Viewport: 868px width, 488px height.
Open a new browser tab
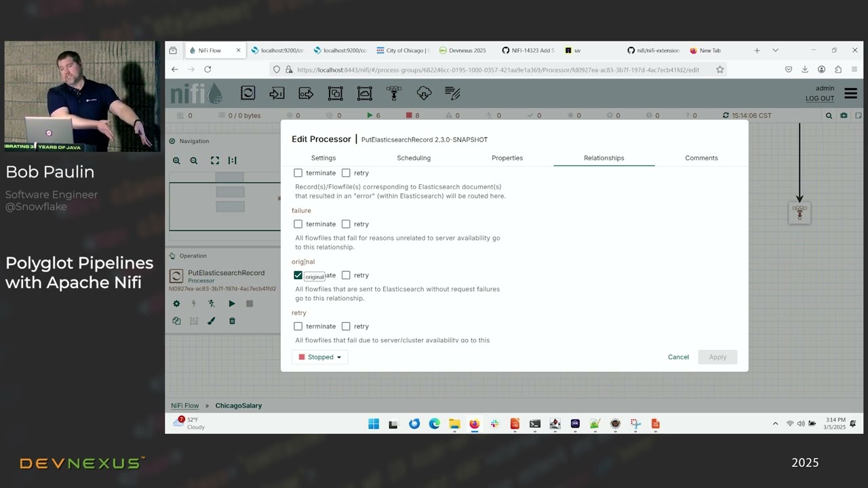(x=757, y=50)
